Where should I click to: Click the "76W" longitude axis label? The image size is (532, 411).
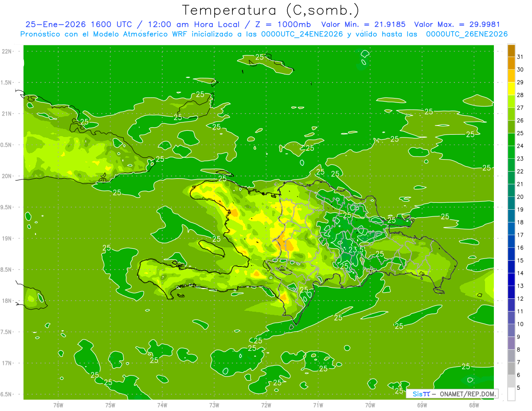click(x=58, y=405)
